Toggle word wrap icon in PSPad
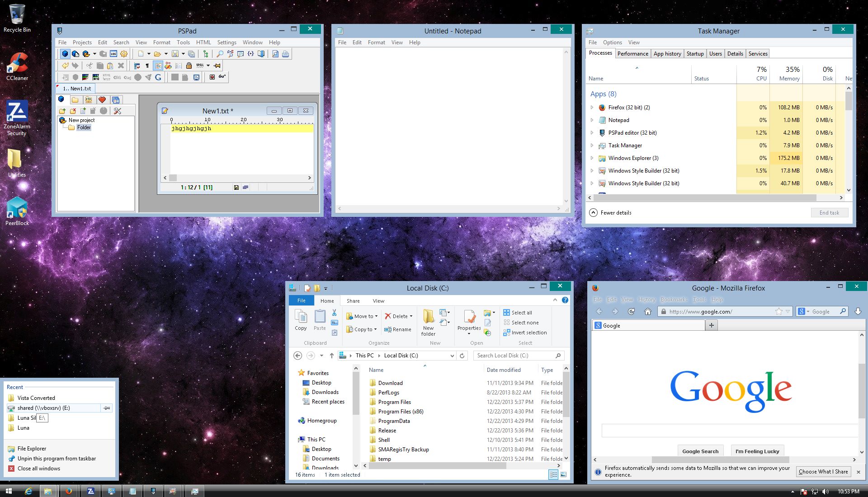Viewport: 868px width, 497px height. (137, 66)
